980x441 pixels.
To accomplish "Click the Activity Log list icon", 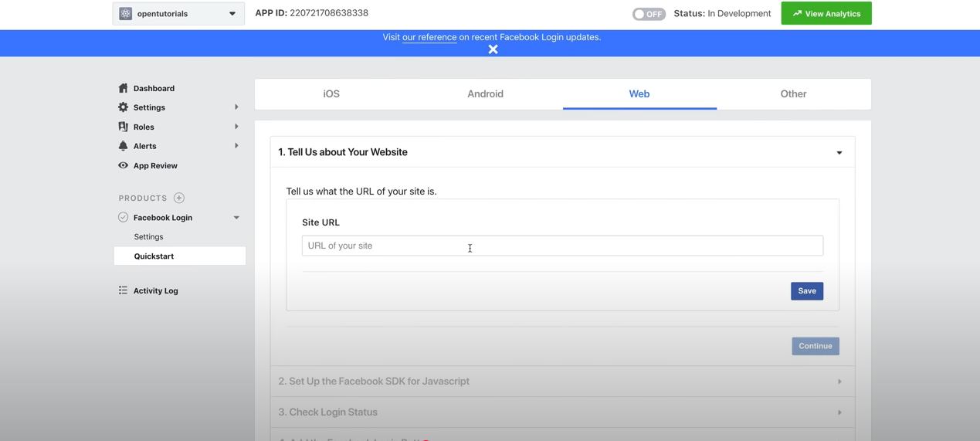I will 123,290.
